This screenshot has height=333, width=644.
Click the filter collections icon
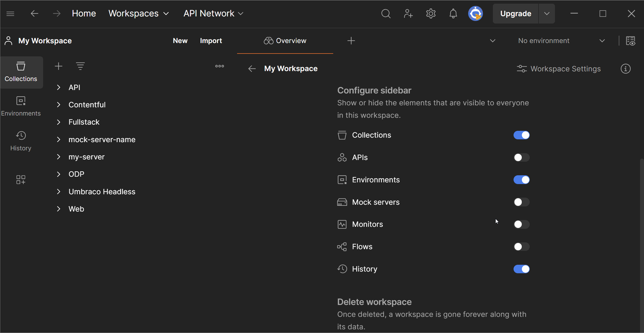[x=80, y=66]
